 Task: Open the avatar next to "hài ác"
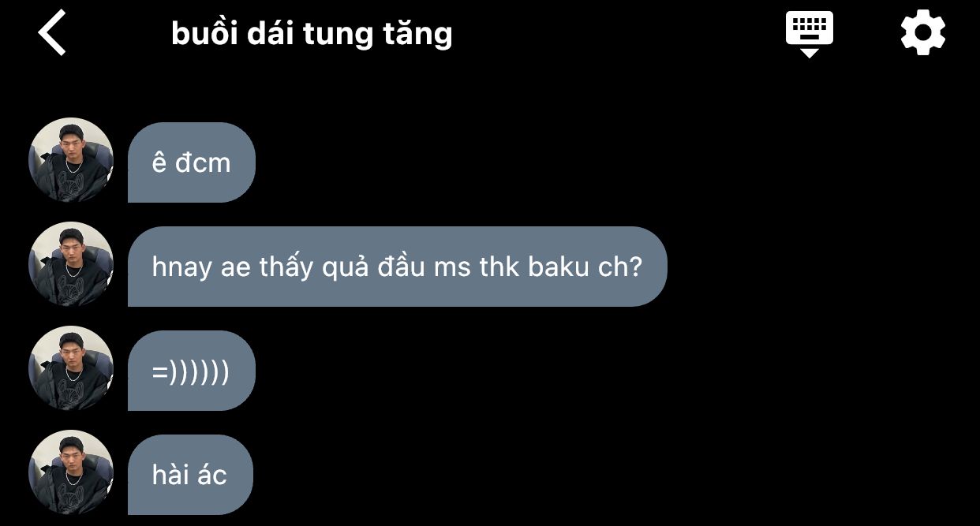tap(71, 472)
